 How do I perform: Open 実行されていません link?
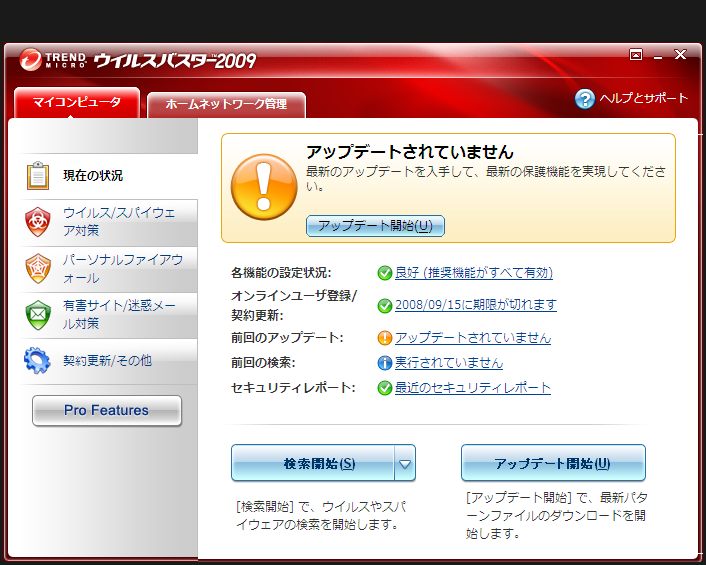coord(448,363)
